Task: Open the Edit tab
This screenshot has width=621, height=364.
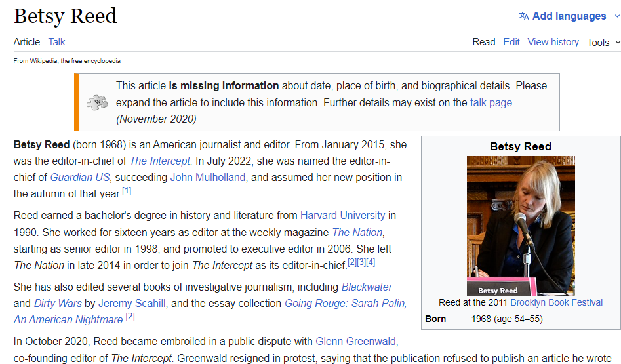Action: pos(511,42)
